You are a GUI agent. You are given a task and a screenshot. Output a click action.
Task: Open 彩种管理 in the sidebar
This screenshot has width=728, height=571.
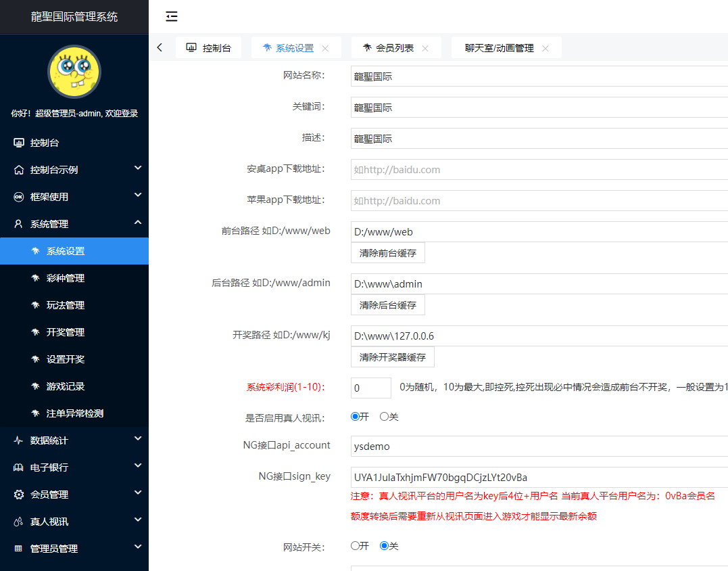coord(66,278)
